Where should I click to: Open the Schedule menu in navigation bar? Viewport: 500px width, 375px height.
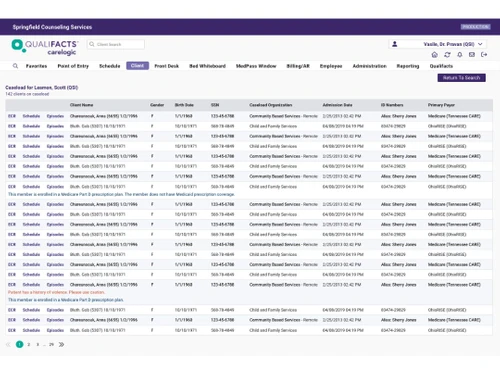click(x=109, y=66)
